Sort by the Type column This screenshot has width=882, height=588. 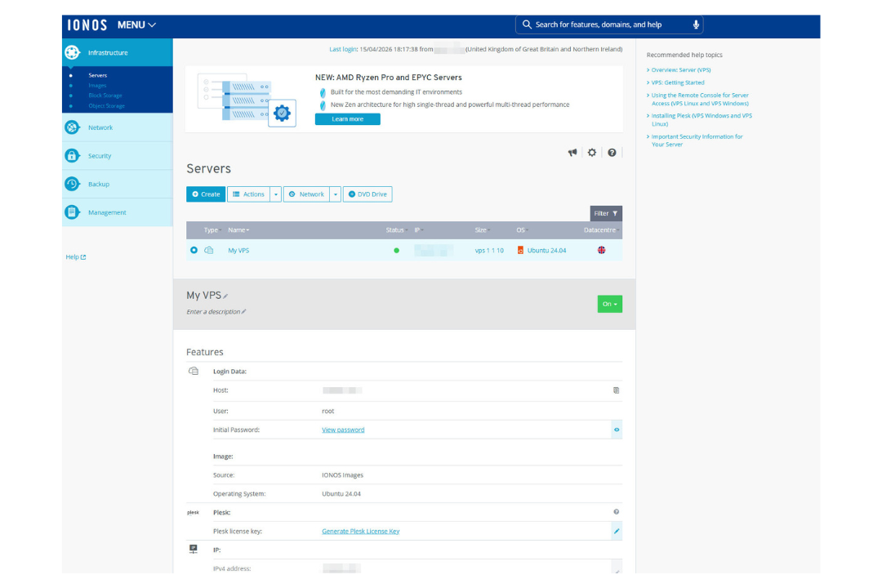212,230
